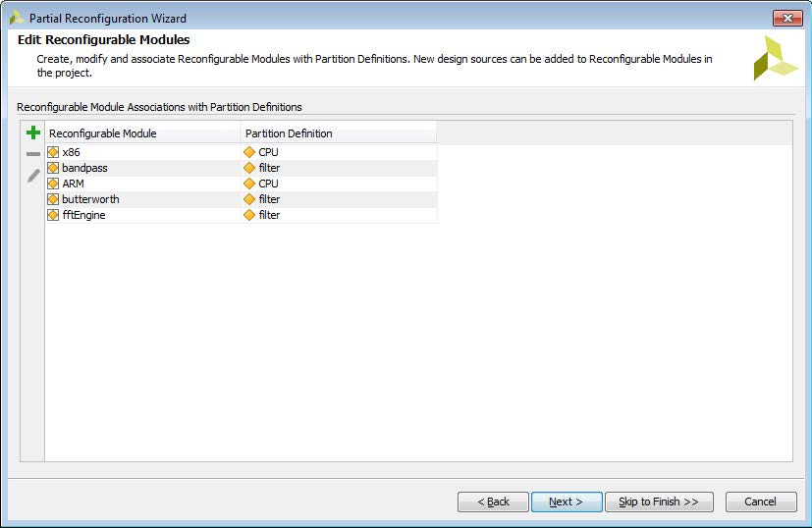Viewport: 812px width, 528px height.
Task: Select the butterworth module name
Action: pos(90,199)
